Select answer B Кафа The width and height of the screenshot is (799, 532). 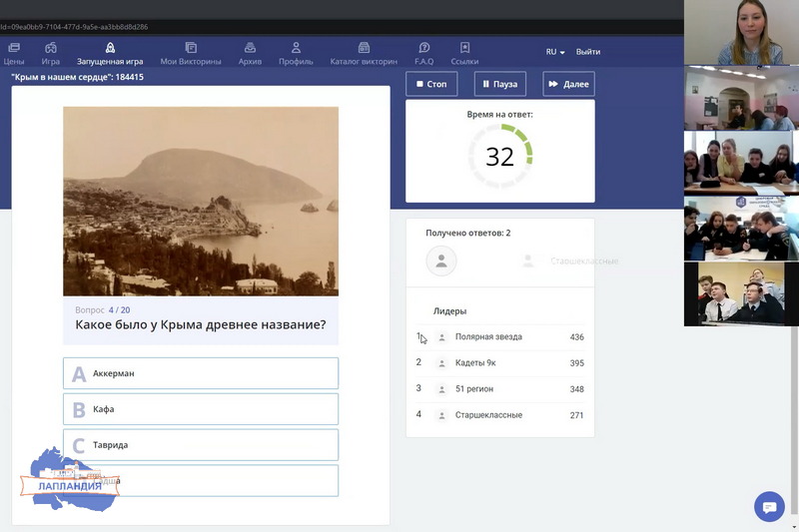(201, 409)
